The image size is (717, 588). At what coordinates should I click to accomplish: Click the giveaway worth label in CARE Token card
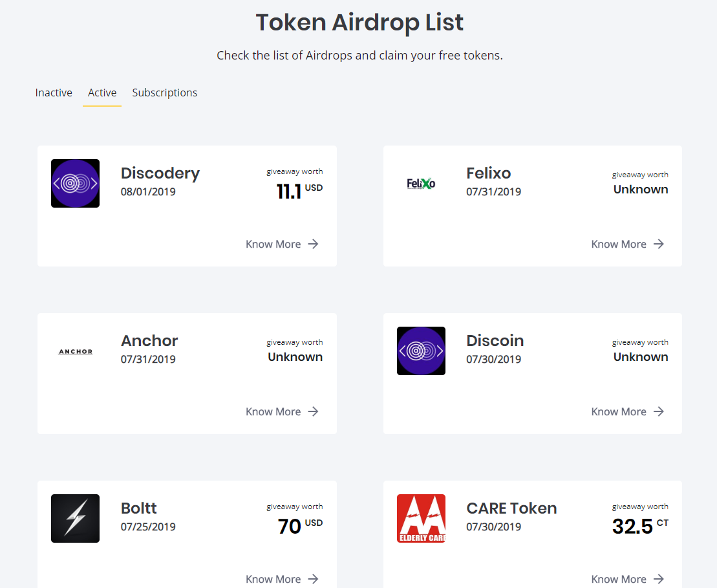click(640, 506)
